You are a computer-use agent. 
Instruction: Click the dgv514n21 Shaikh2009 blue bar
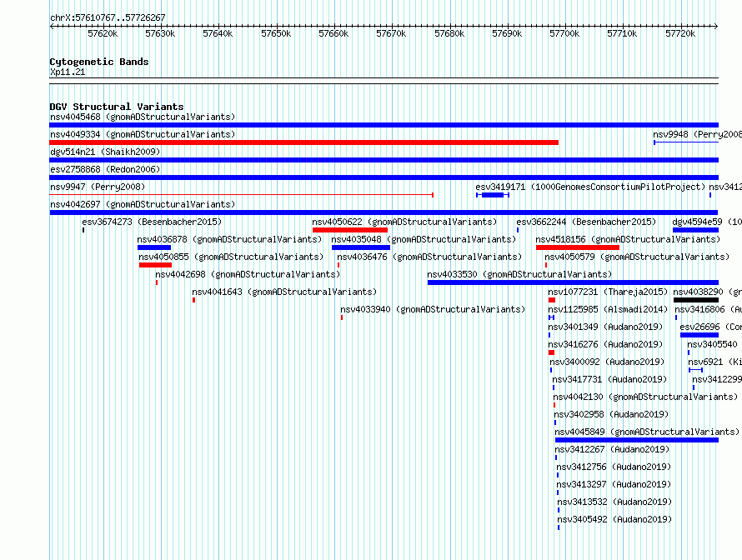[384, 160]
